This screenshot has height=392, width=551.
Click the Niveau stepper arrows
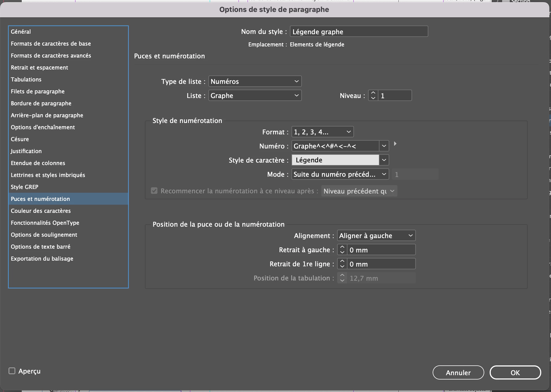(373, 96)
